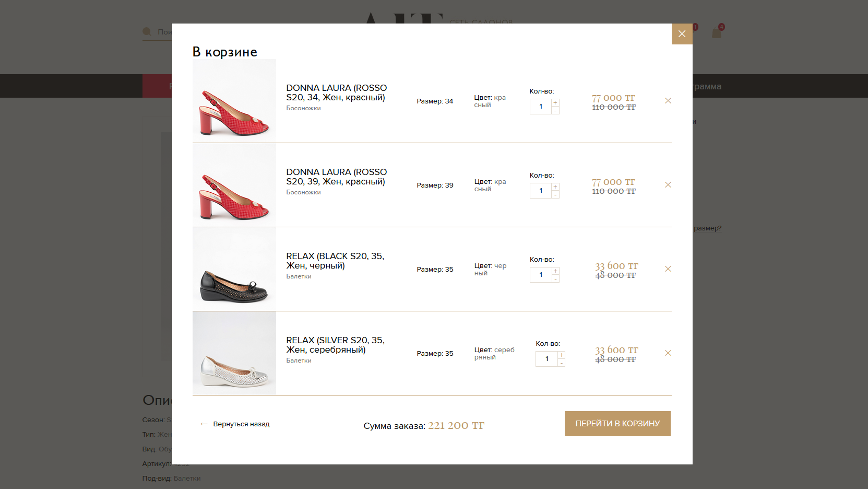Click order total '221 200 тг'
The height and width of the screenshot is (489, 868).
(456, 425)
